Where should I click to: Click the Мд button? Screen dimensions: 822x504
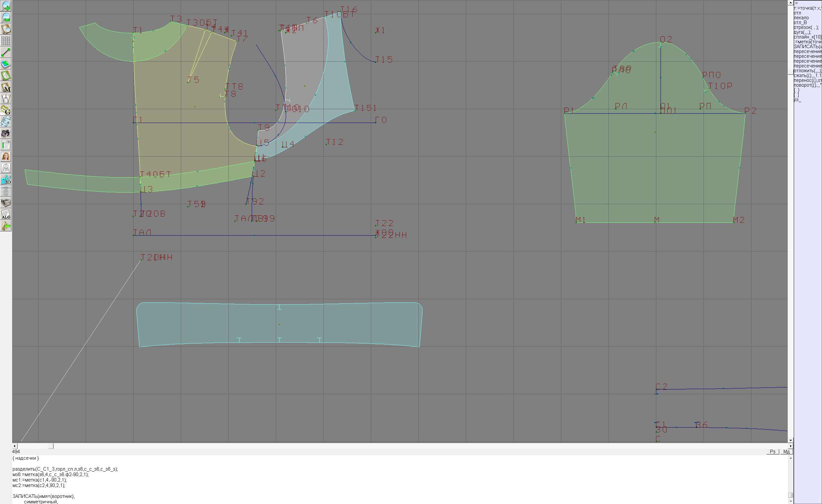[786, 452]
